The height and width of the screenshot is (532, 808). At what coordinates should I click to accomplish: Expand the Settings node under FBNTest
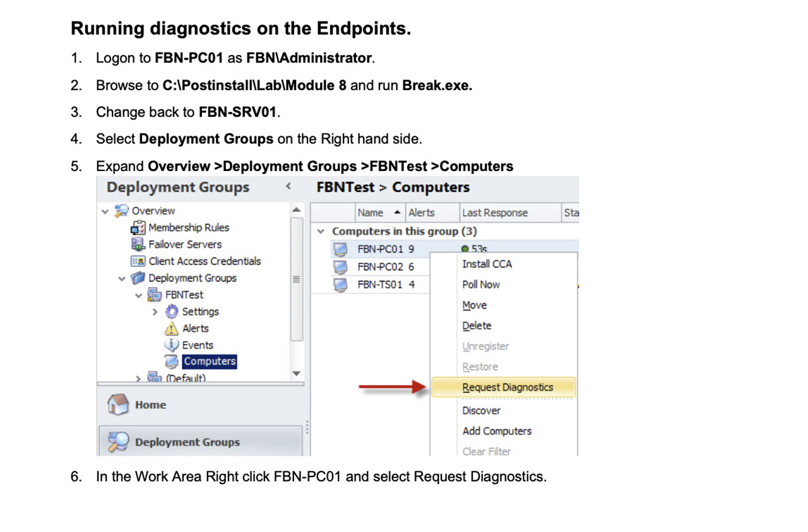pos(155,312)
